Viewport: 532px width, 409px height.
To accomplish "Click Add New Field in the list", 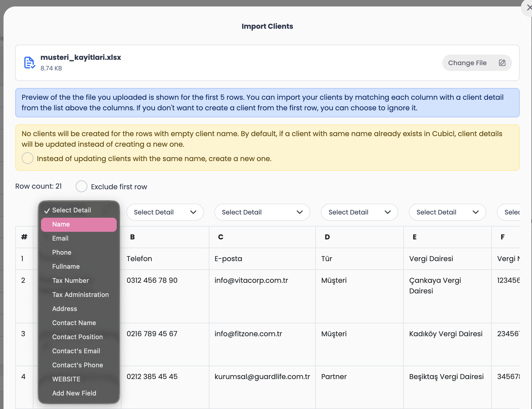I will [x=74, y=393].
